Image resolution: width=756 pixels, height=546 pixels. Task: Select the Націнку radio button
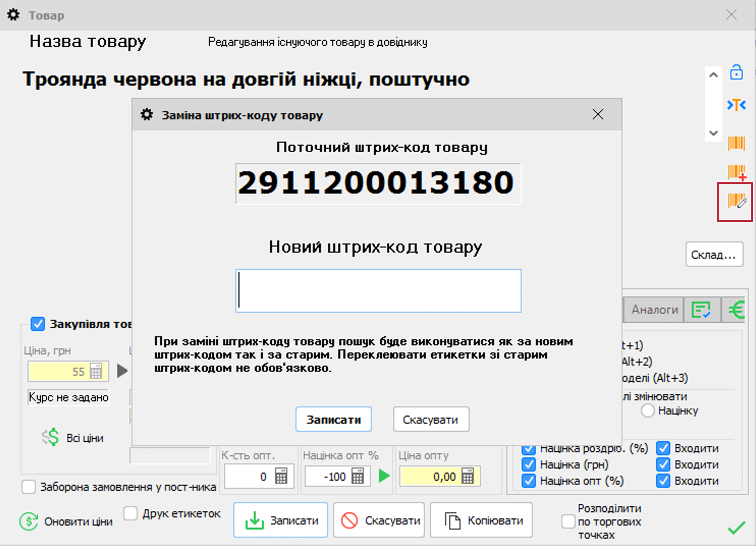pos(647,411)
